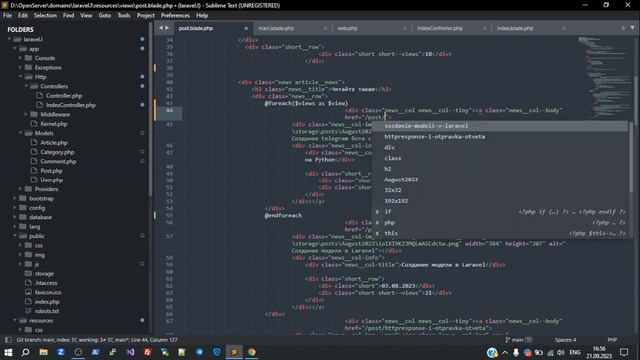
Task: Expand the Middleware folder
Action: pyautogui.click(x=26, y=114)
